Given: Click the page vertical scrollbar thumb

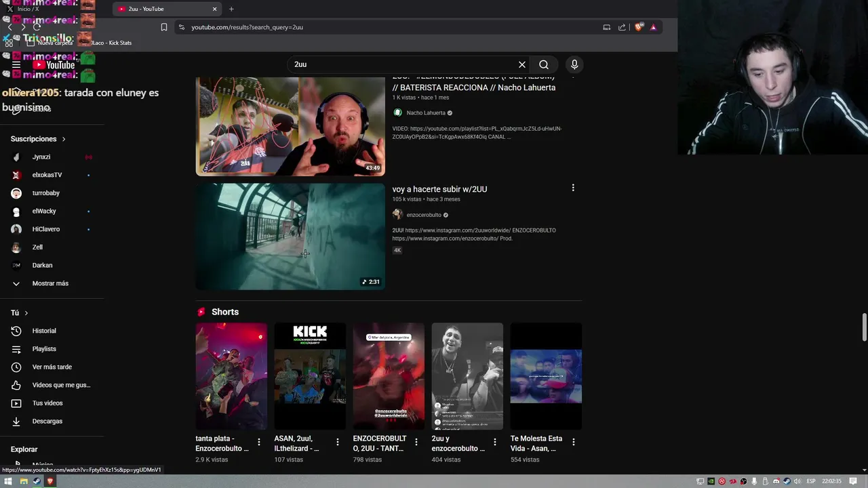Looking at the screenshot, I should [x=864, y=328].
